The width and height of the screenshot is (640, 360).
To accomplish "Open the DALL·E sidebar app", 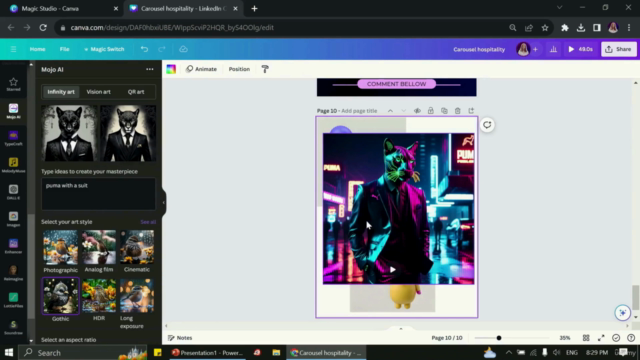I will (13, 192).
